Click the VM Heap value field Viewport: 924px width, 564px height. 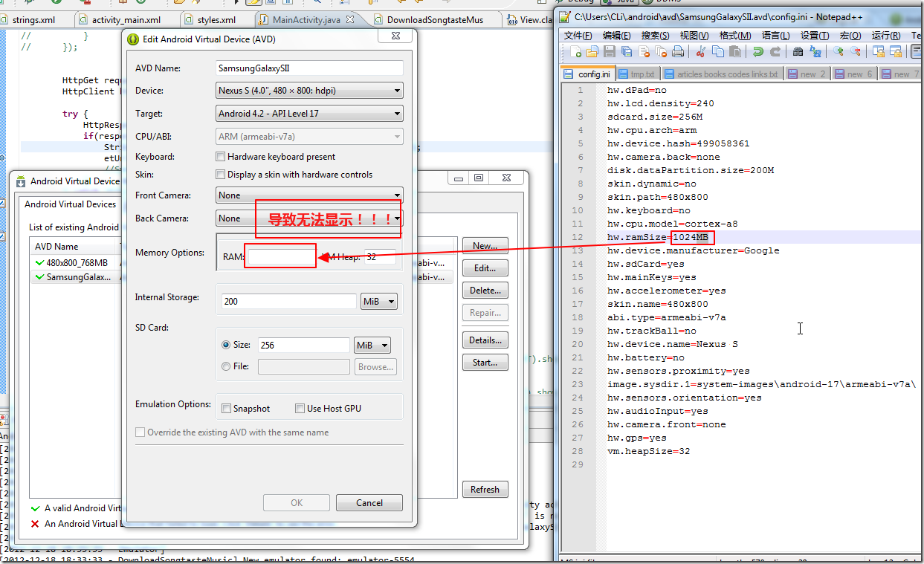380,257
